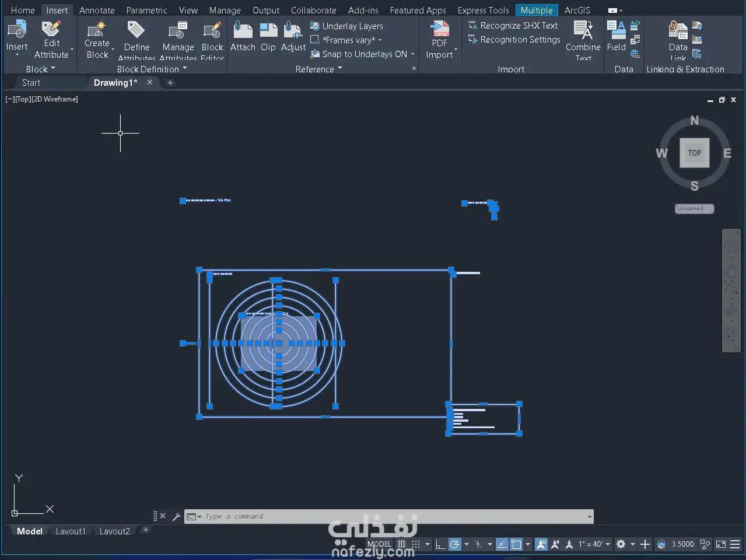Viewport: 746px width, 560px height.
Task: Toggle snap mode in status bar
Action: coord(416,544)
